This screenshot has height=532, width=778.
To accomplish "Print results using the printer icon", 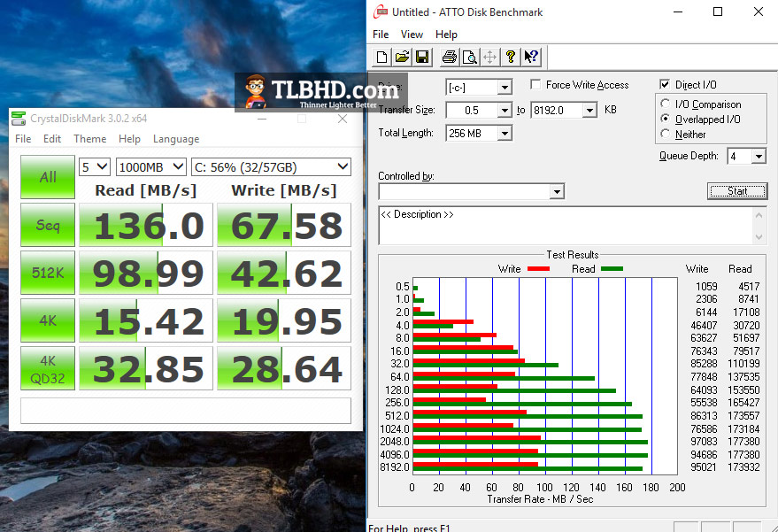I will pyautogui.click(x=449, y=57).
